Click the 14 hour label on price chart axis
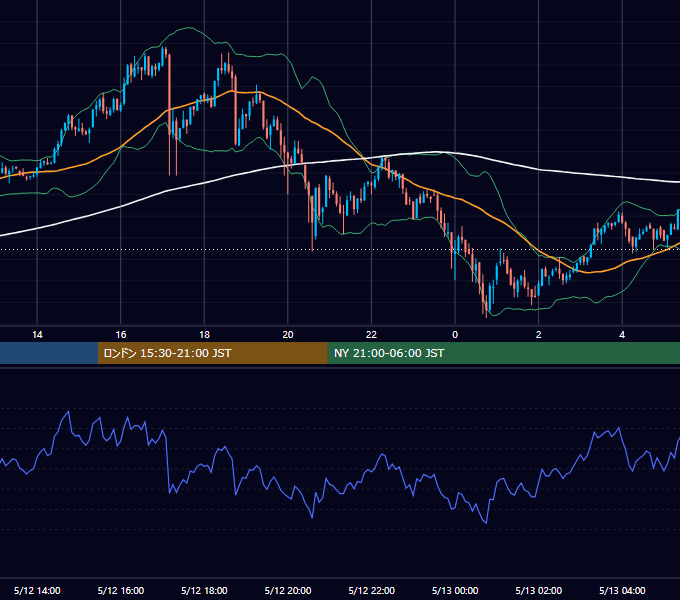The image size is (680, 600). tap(37, 335)
